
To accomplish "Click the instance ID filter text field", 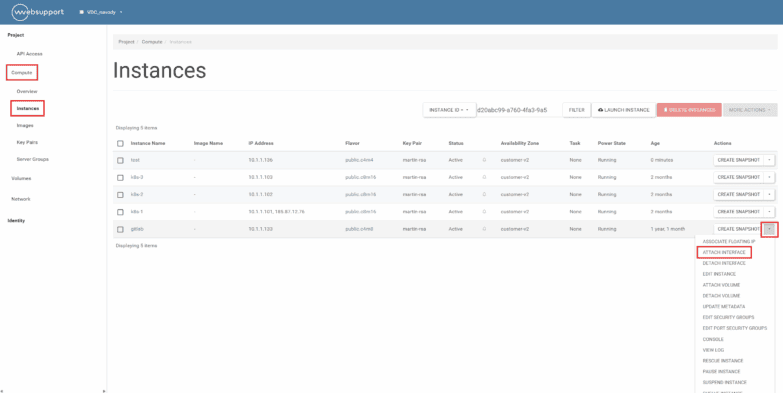I will pyautogui.click(x=518, y=110).
